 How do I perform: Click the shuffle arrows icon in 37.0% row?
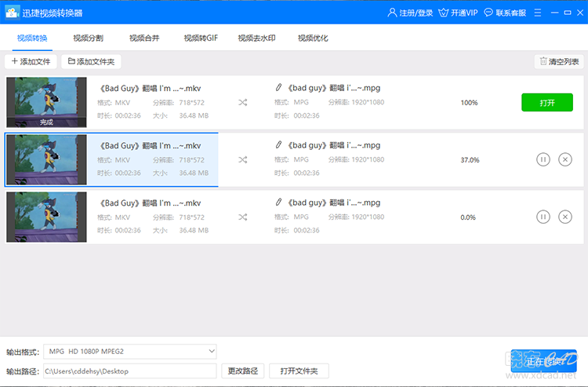242,159
